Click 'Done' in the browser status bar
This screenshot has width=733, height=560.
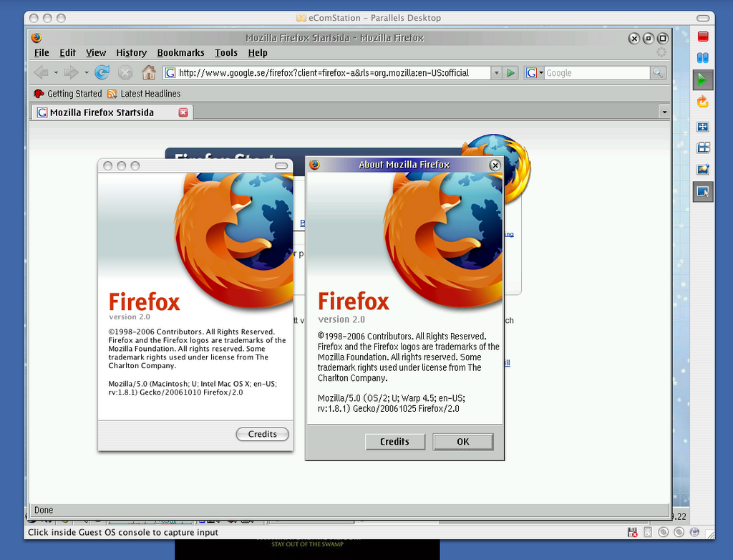(44, 510)
